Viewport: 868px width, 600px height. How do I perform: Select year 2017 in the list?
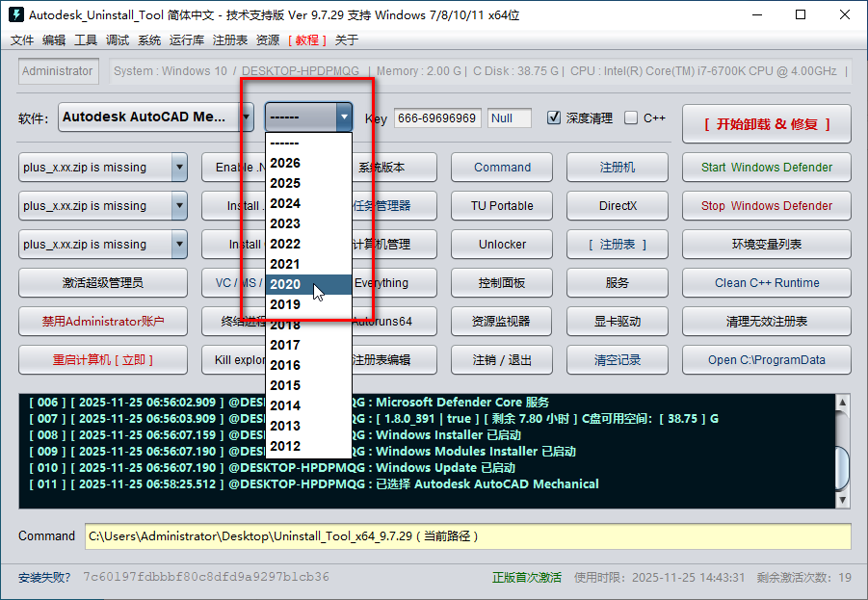coord(308,345)
